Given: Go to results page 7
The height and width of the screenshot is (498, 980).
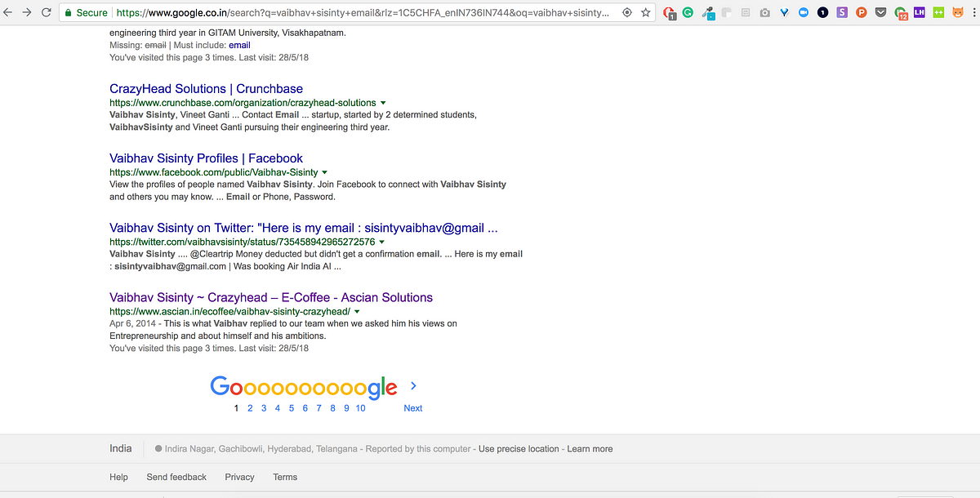Looking at the screenshot, I should click(318, 407).
